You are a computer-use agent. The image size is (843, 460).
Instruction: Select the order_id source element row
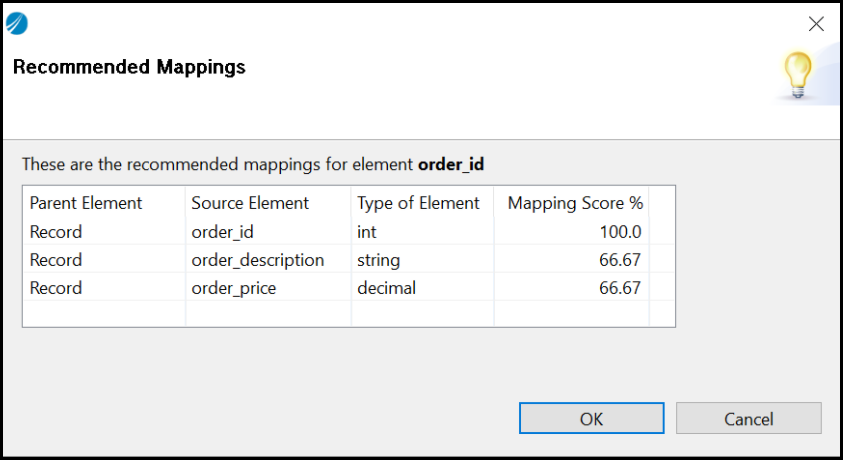(222, 232)
